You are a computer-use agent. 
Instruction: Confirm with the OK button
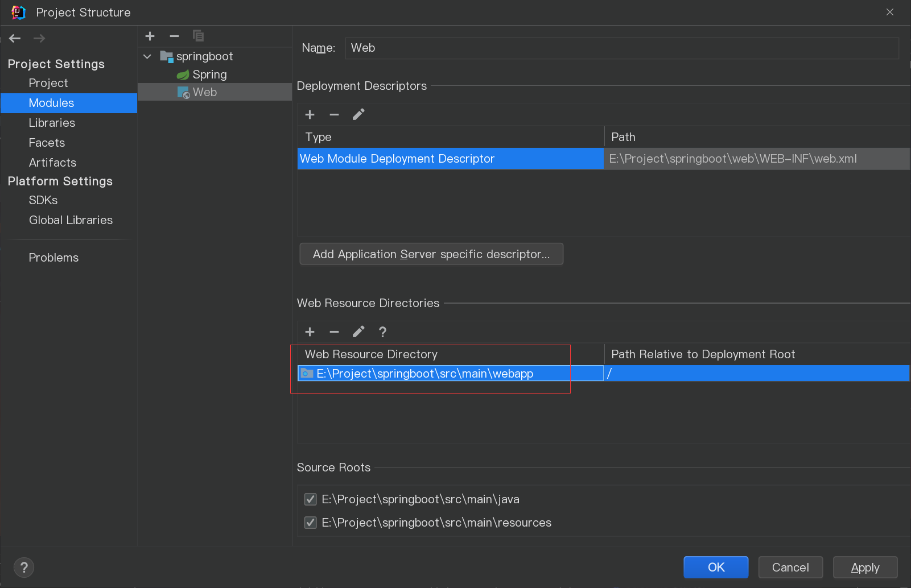(x=716, y=567)
